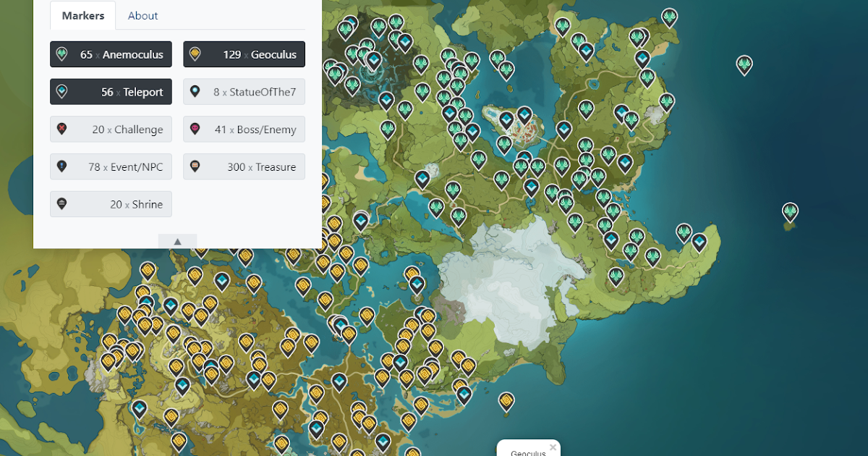868x456 pixels.
Task: Switch to the About tab
Action: 142,15
